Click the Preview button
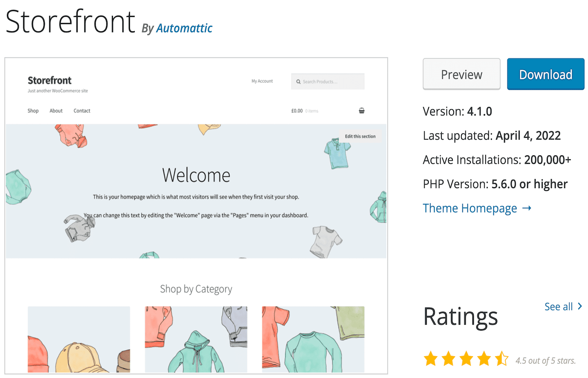Image resolution: width=588 pixels, height=378 pixels. (461, 74)
